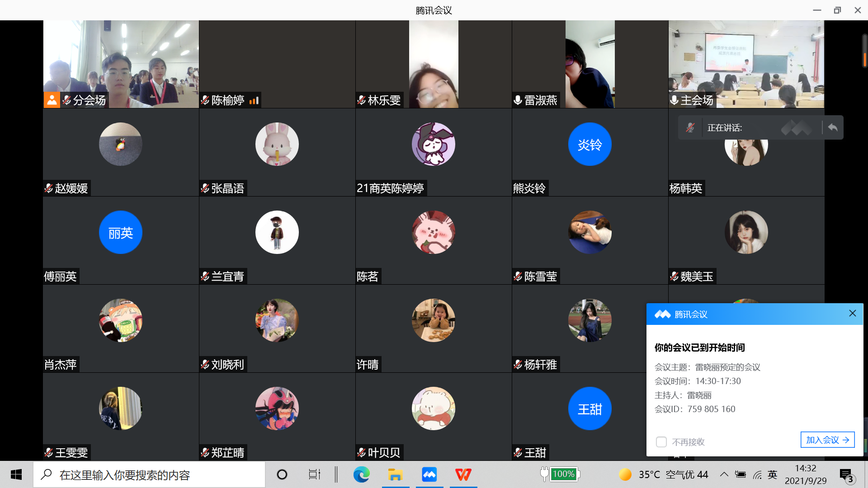
Task: Open the Windows Start menu
Action: coord(16,474)
